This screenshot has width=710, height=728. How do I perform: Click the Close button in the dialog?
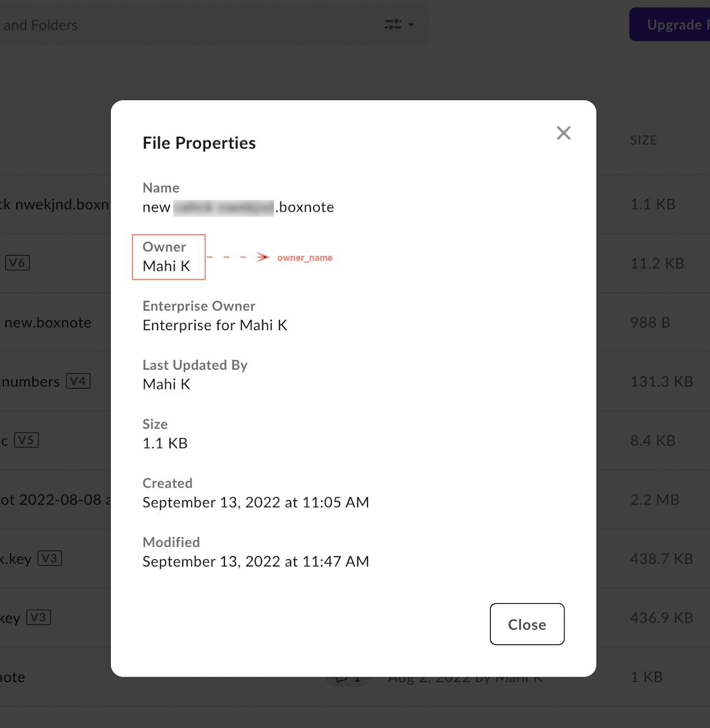(x=527, y=624)
